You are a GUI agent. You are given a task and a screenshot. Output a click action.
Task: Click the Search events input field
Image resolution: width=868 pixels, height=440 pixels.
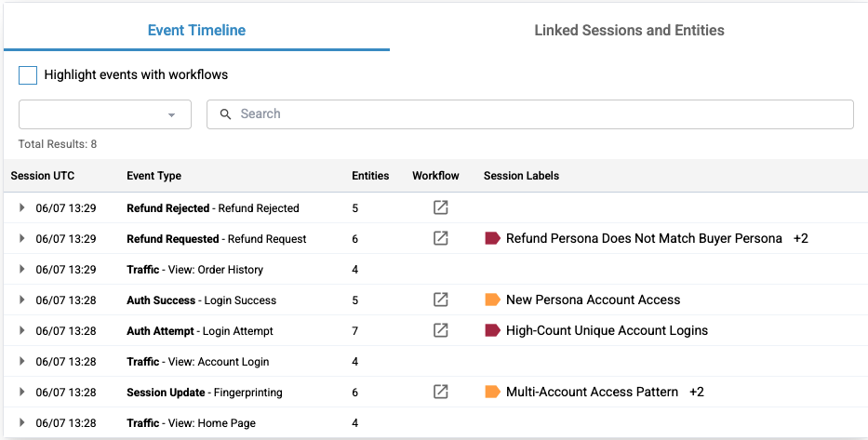coord(540,114)
